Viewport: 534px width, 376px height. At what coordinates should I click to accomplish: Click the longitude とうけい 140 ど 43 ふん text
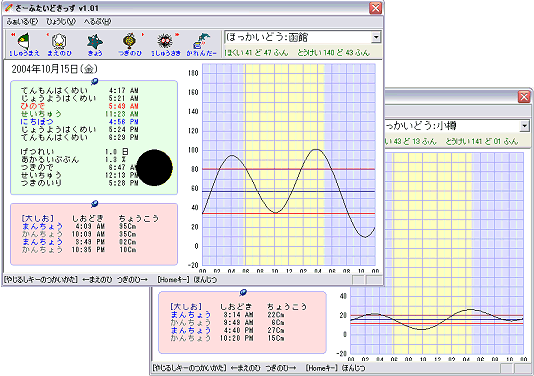(x=333, y=53)
